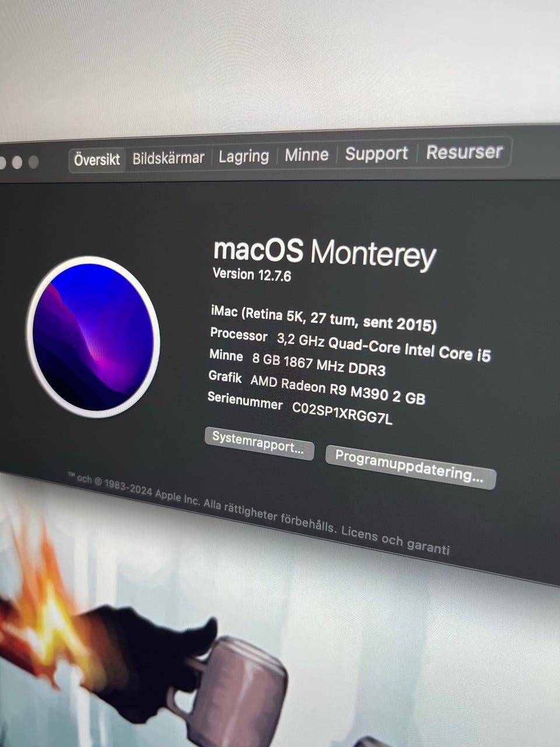
Task: Click the Version 12.7.6 text
Action: (252, 274)
